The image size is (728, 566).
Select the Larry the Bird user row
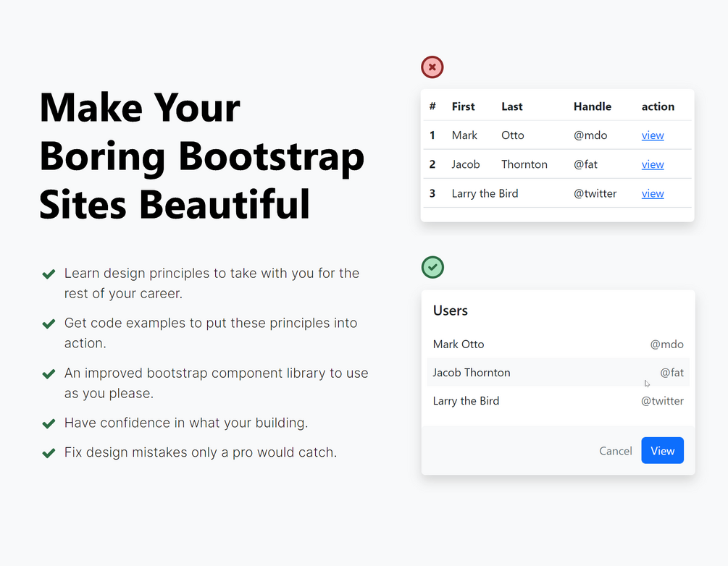[558, 401]
